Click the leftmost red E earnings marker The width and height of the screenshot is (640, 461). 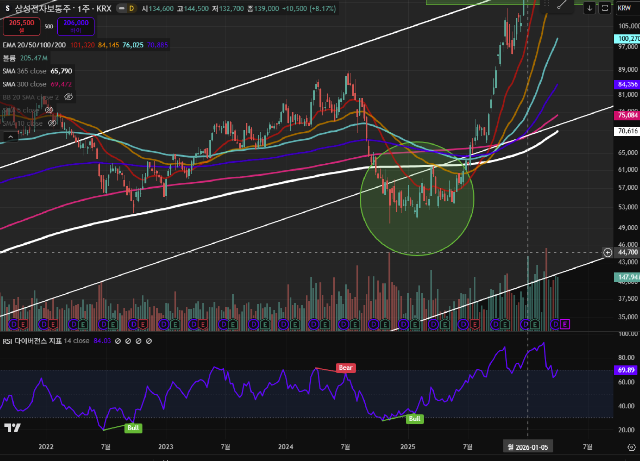[x=23, y=324]
